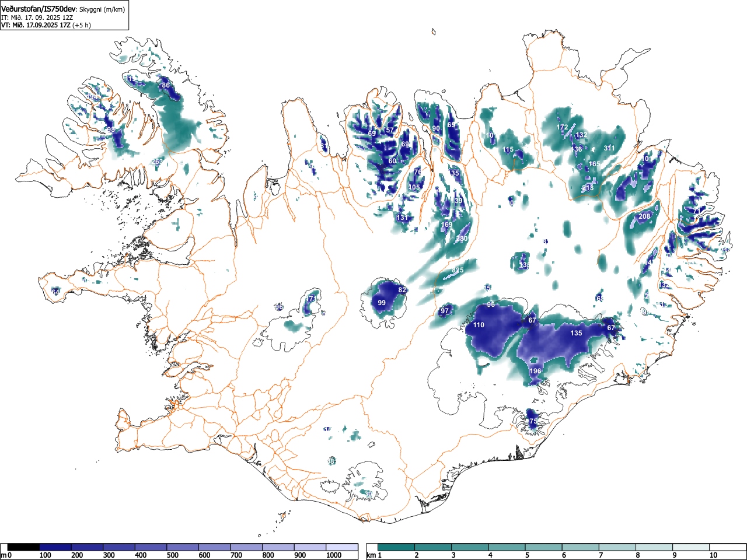747x560 pixels.
Task: Click the visibility value 86 in Westfjords
Action: point(166,85)
